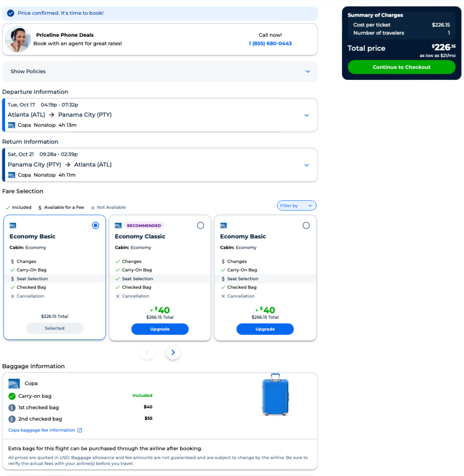Select the last Economy Basic fare radio button

[x=306, y=225]
